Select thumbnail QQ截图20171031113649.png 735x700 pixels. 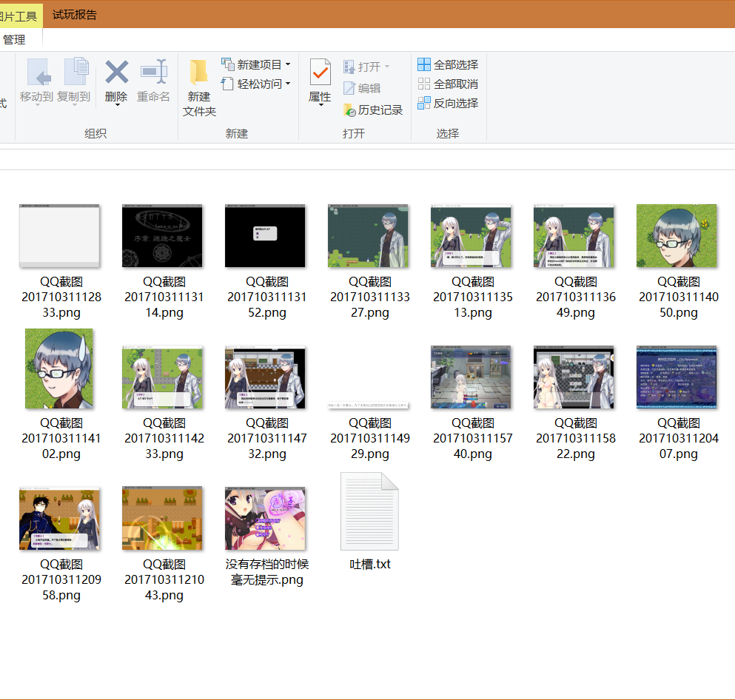click(574, 235)
